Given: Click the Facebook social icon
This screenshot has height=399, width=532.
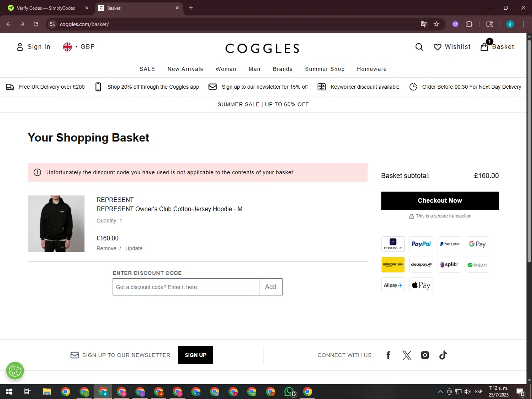Looking at the screenshot, I should point(388,355).
